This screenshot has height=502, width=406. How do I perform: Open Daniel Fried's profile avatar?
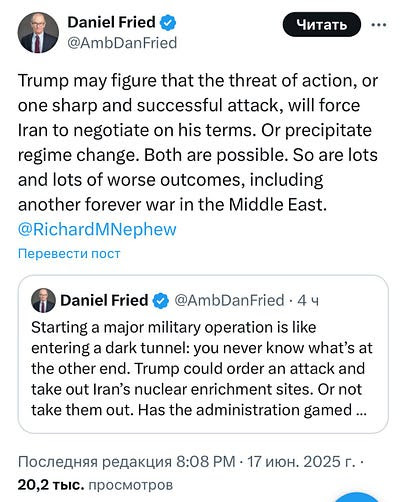pos(38,33)
